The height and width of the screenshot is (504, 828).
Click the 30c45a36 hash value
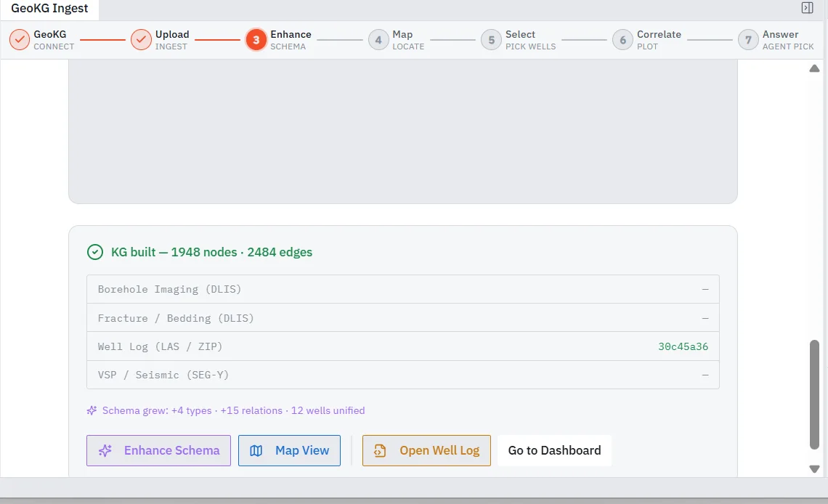tap(683, 346)
